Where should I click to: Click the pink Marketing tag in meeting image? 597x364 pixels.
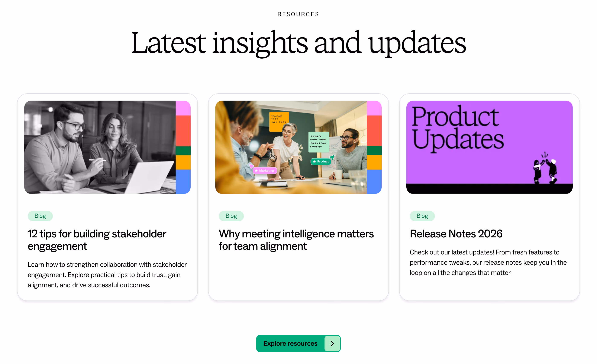coord(265,170)
